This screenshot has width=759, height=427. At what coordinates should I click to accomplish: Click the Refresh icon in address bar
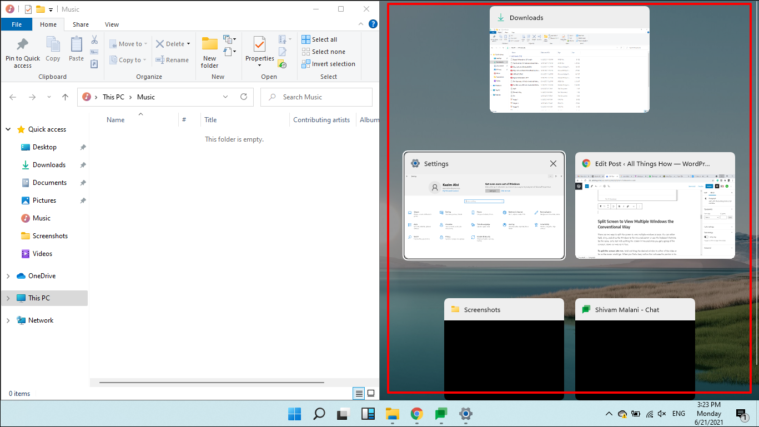coord(243,97)
